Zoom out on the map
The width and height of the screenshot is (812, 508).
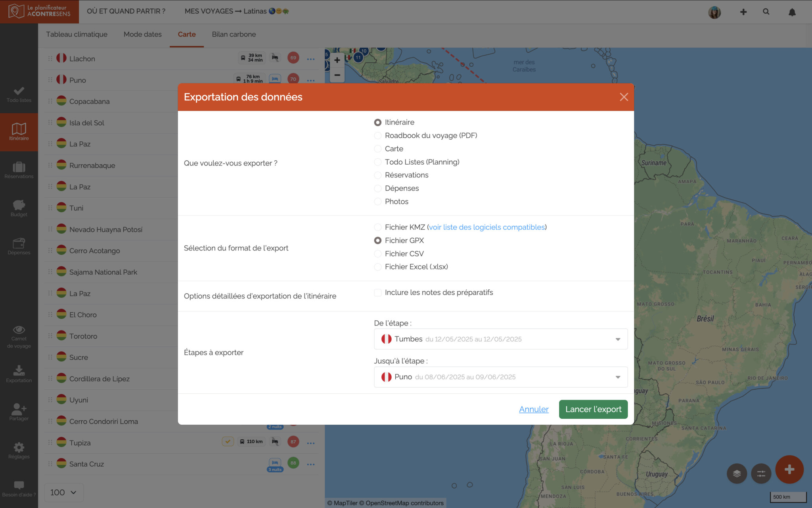tap(337, 75)
